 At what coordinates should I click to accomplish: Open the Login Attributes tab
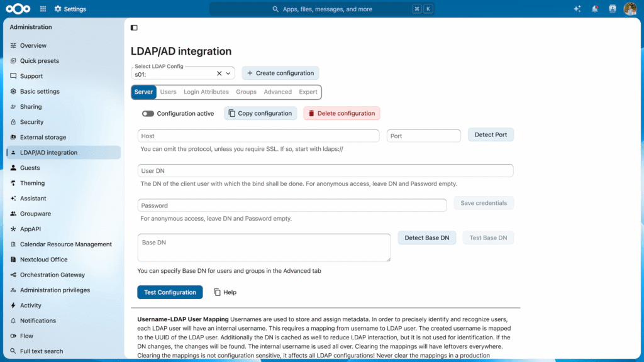point(206,92)
